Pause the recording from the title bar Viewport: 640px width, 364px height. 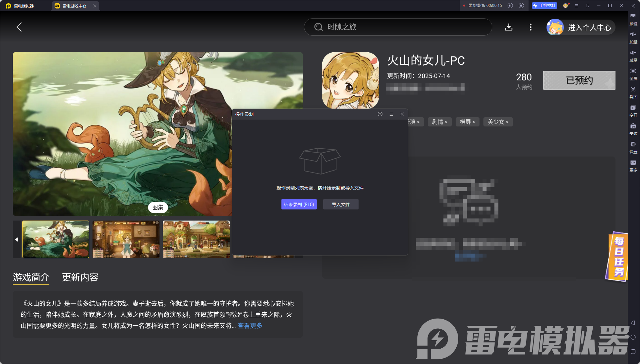[x=510, y=6]
